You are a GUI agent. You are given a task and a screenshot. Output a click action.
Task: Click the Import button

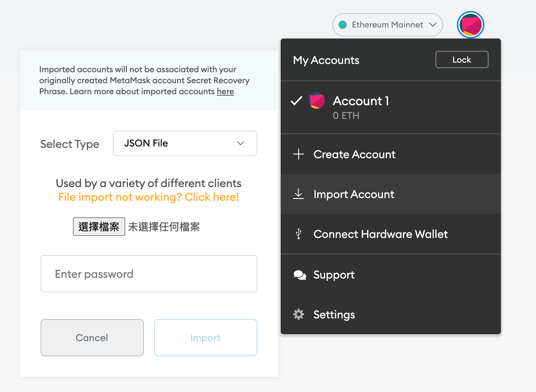(206, 338)
